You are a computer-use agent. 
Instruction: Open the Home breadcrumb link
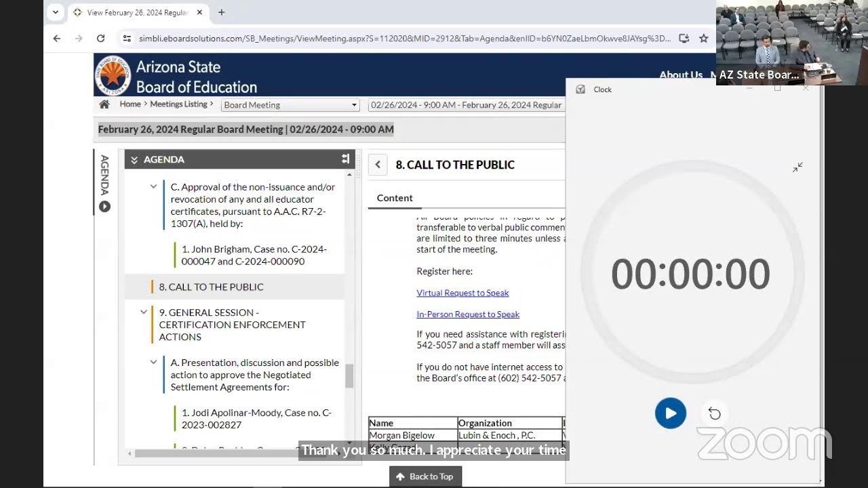tap(130, 104)
